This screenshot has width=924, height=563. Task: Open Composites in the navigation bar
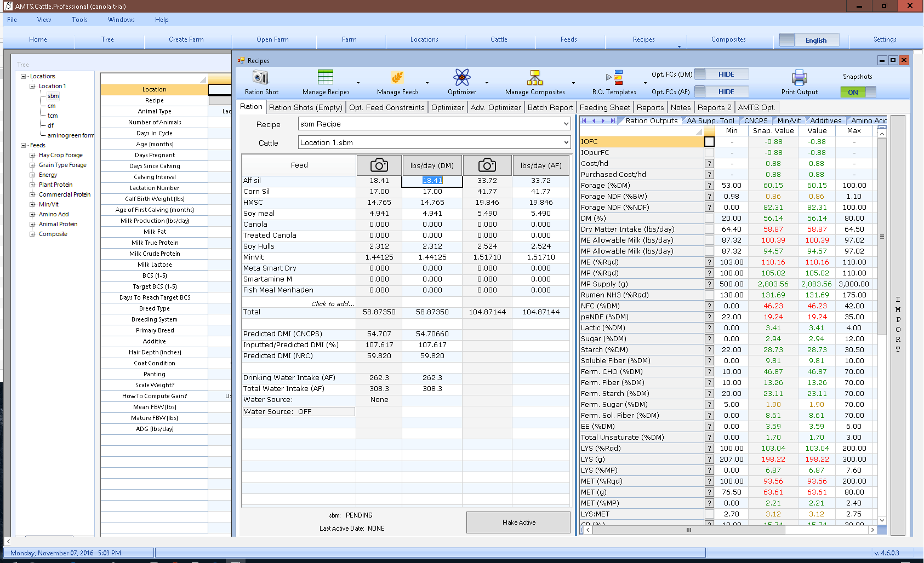(728, 39)
